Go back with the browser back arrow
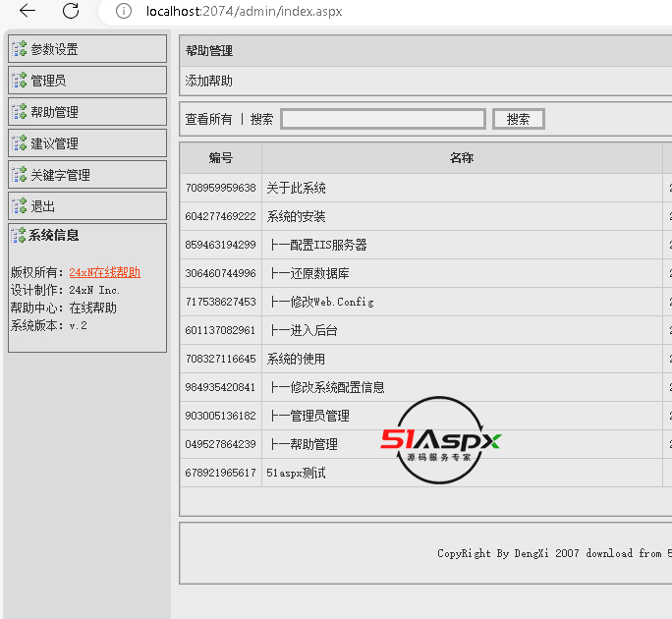 pyautogui.click(x=27, y=11)
